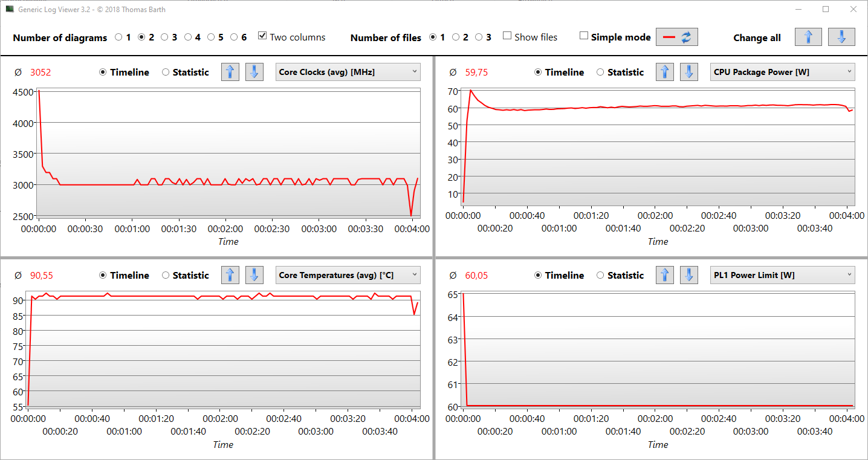Image resolution: width=868 pixels, height=460 pixels.
Task: Click the Number of diagrams label
Action: coord(60,37)
